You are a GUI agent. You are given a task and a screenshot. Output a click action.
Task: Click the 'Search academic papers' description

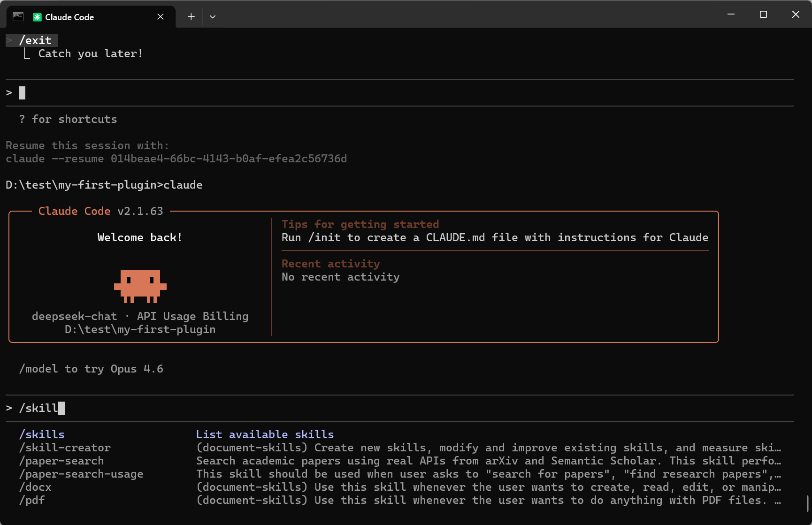click(489, 461)
